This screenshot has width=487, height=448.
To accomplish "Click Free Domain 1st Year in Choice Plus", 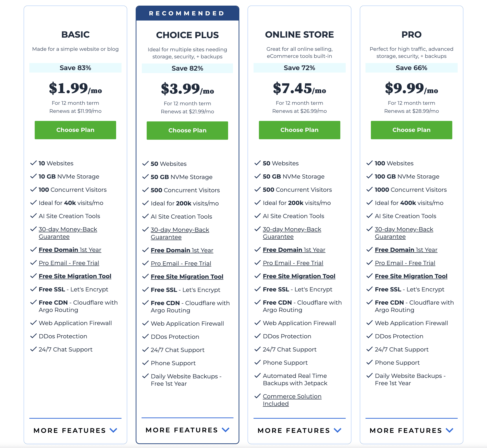I will point(182,250).
